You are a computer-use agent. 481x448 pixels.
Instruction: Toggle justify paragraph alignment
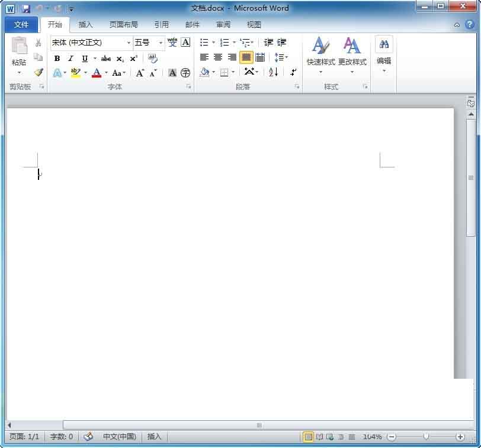pos(246,57)
